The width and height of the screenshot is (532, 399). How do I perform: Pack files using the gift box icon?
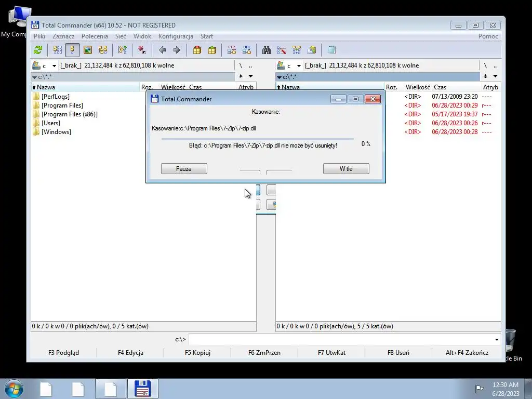197,50
